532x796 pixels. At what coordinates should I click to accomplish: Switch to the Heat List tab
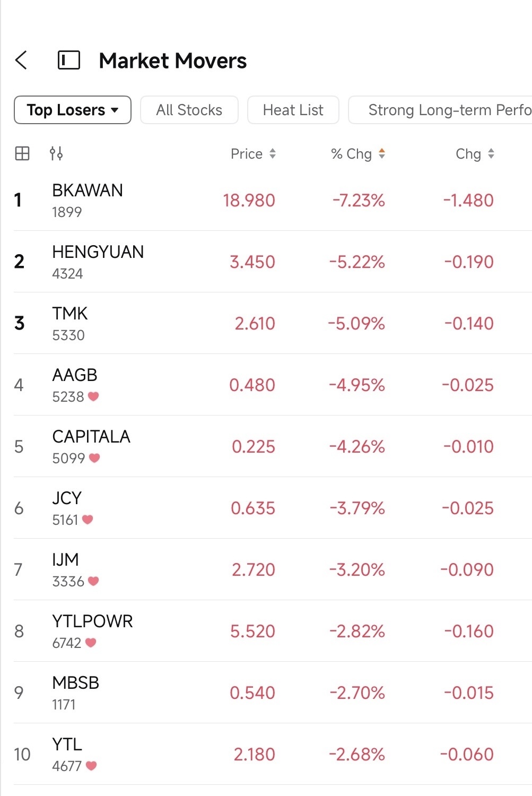click(293, 110)
